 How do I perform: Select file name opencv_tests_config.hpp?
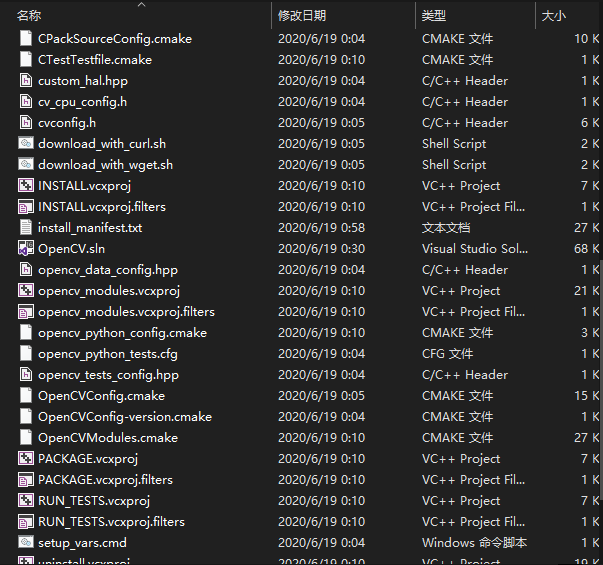coord(108,375)
